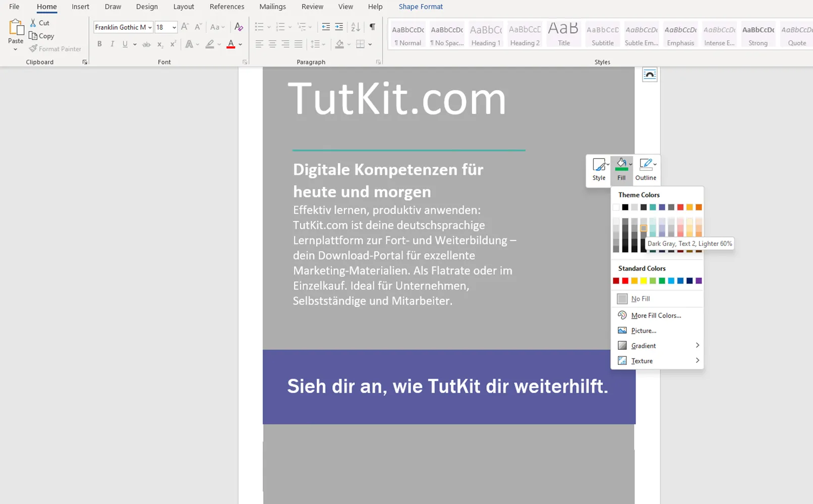Click the purple banner text box
Viewport: 813px width, 504px height.
pos(449,387)
